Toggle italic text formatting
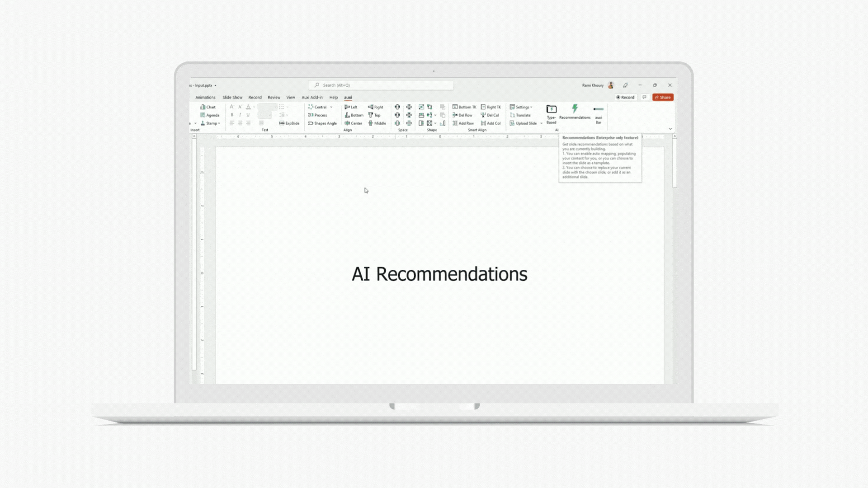 tap(240, 115)
